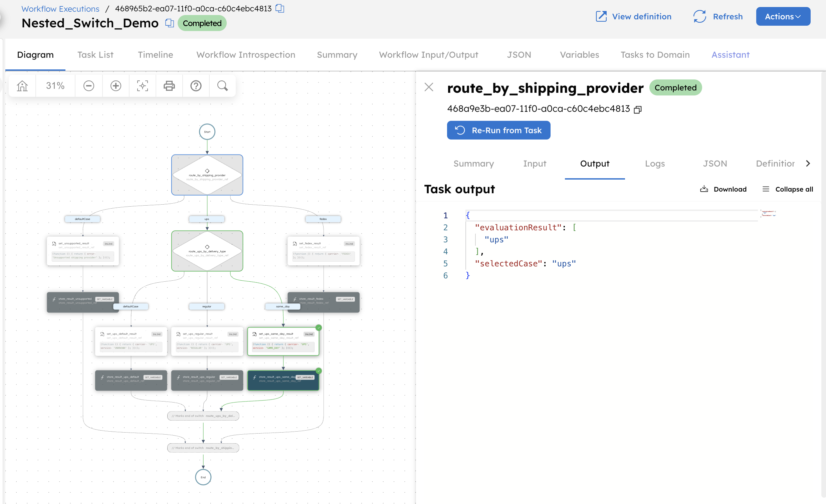The width and height of the screenshot is (826, 504).
Task: Open the Logs tab for the task
Action: (x=654, y=164)
